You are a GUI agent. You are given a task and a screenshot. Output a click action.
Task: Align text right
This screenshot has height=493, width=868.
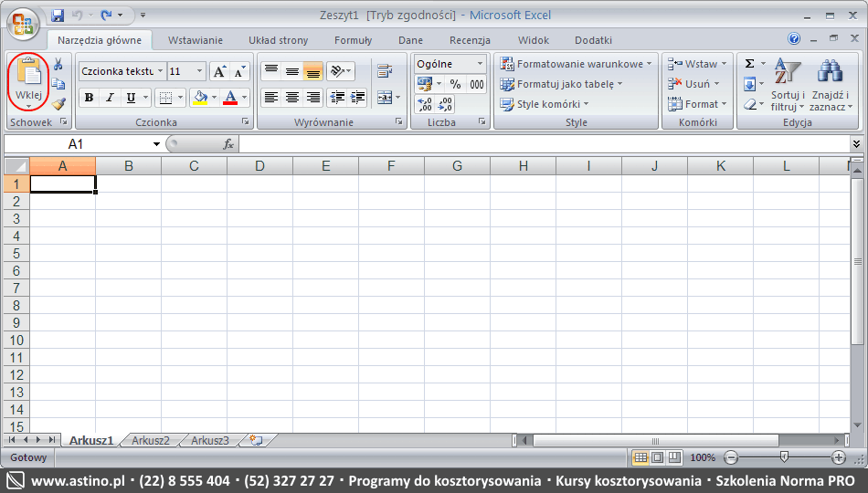point(312,98)
